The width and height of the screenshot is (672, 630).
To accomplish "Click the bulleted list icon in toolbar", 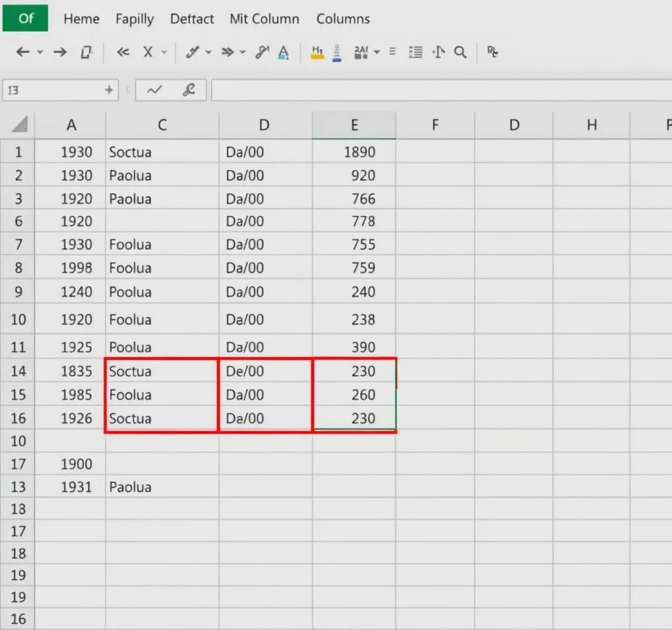I will 415,52.
